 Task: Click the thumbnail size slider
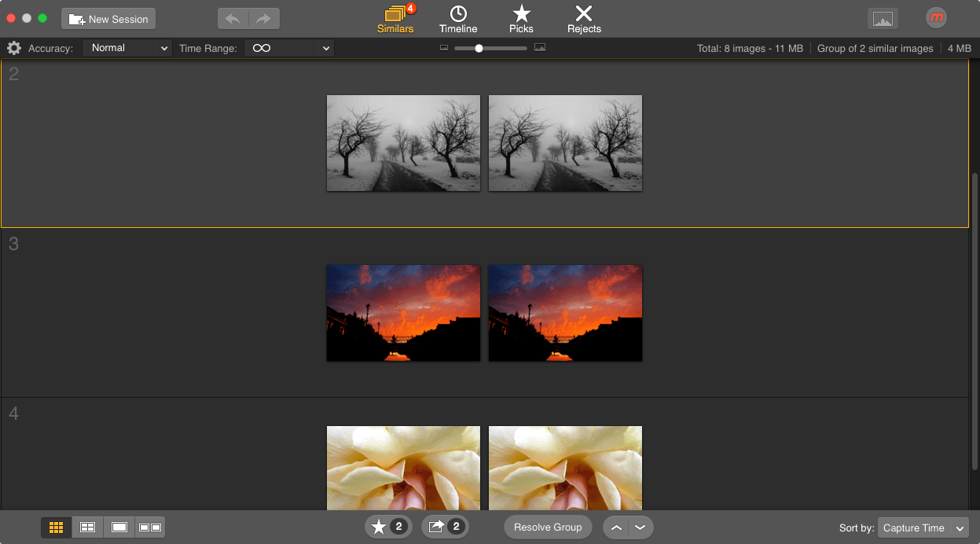click(x=490, y=48)
